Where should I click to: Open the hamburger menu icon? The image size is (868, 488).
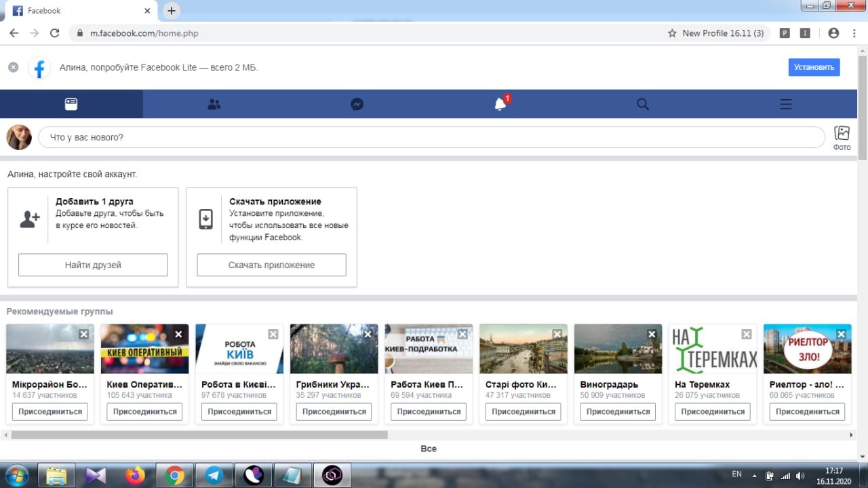pos(786,104)
